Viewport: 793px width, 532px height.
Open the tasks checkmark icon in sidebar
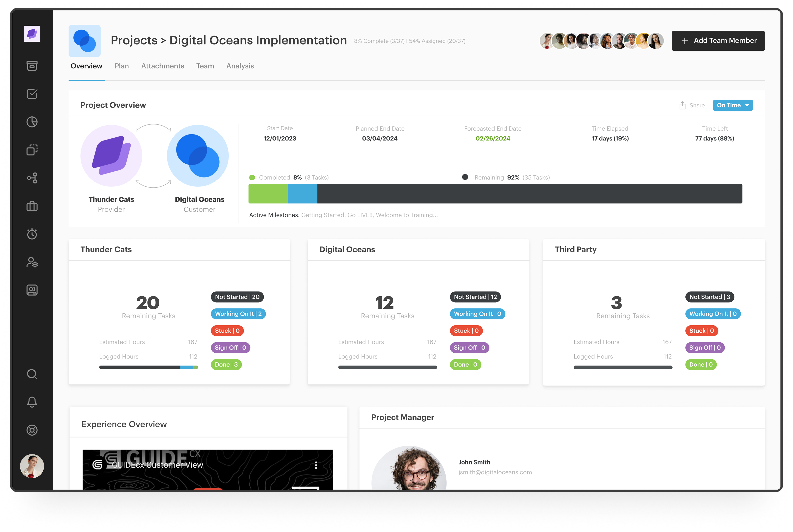pyautogui.click(x=32, y=94)
